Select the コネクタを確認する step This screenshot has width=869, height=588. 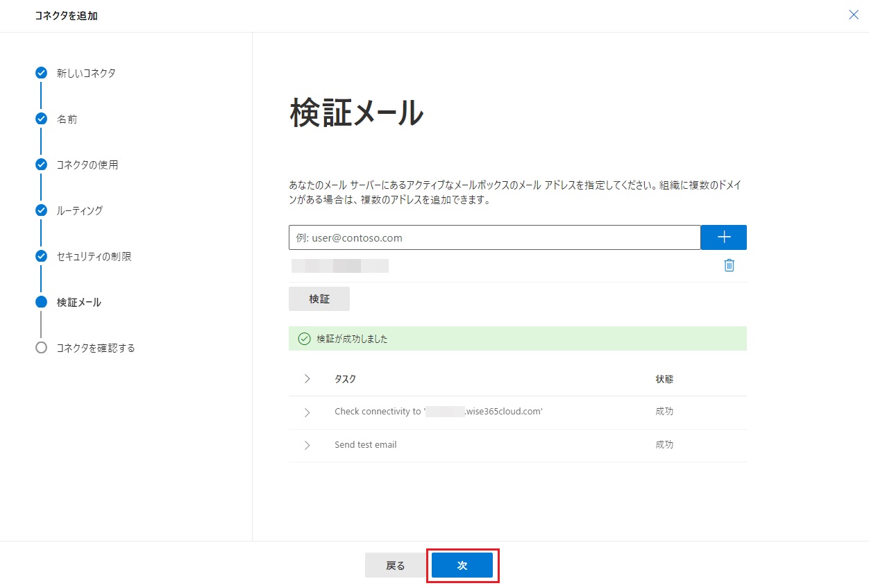point(96,348)
